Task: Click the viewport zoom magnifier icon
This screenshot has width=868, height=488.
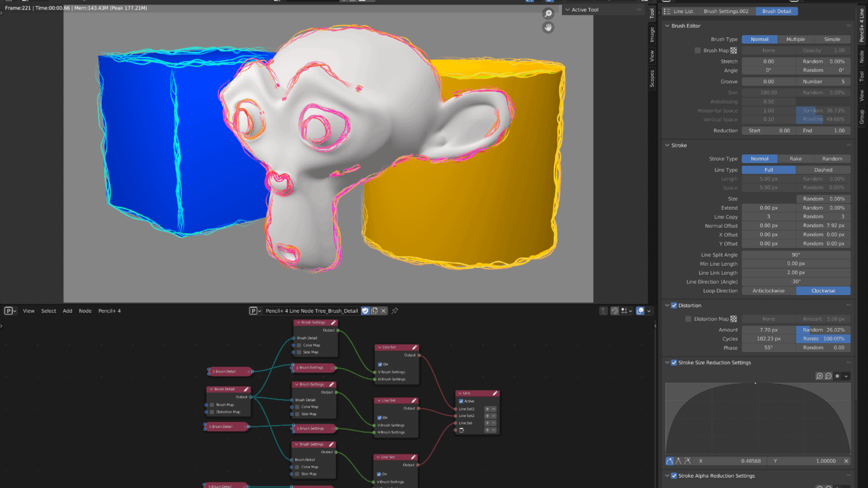Action: [x=548, y=14]
